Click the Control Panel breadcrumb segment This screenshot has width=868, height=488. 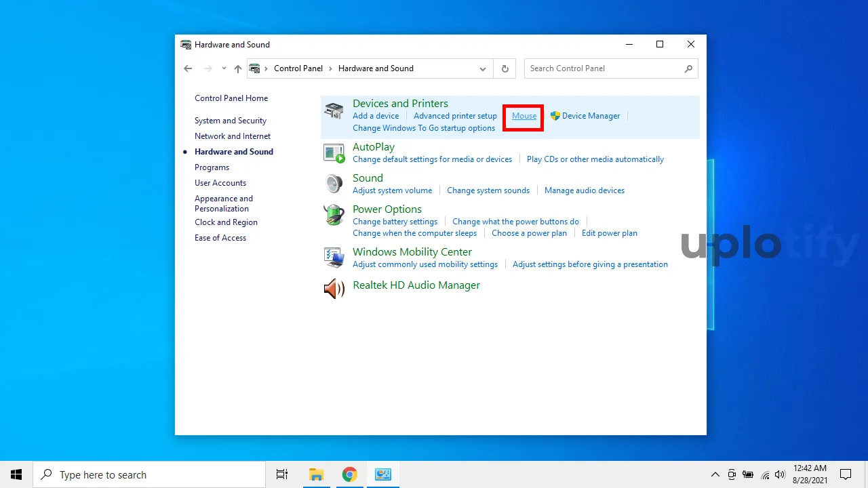pos(298,68)
